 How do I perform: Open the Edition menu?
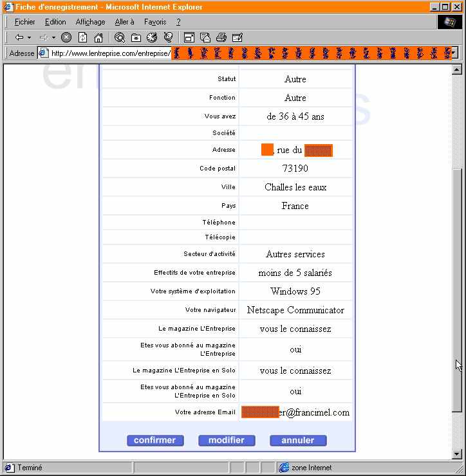tap(55, 22)
